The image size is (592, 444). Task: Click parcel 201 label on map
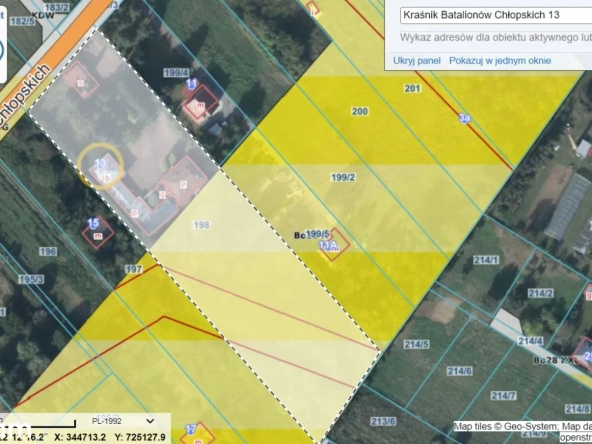[x=412, y=88]
